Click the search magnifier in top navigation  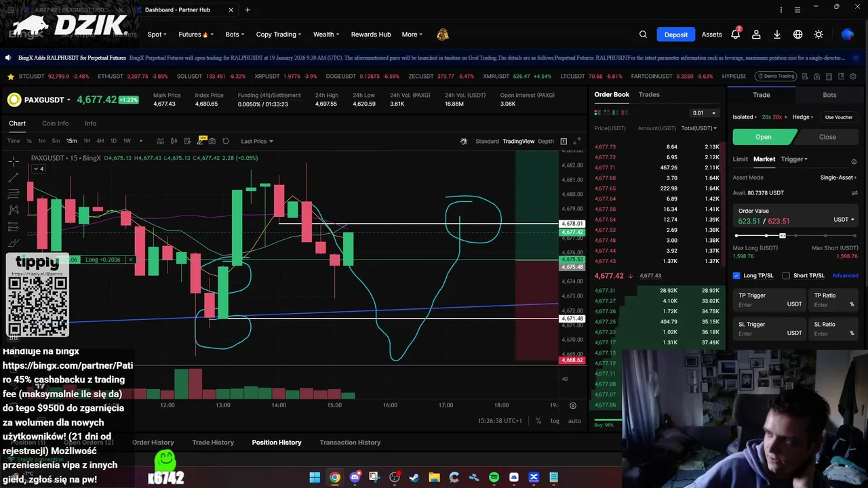pos(643,35)
